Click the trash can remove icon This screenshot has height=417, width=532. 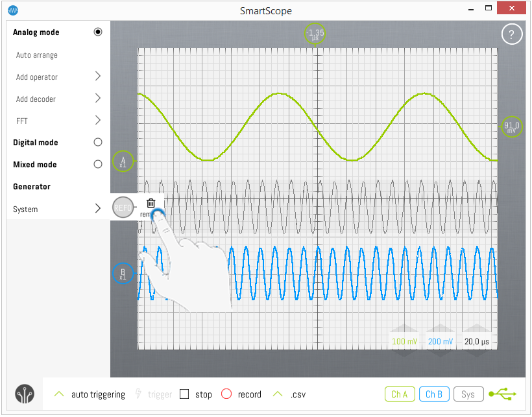coord(151,204)
